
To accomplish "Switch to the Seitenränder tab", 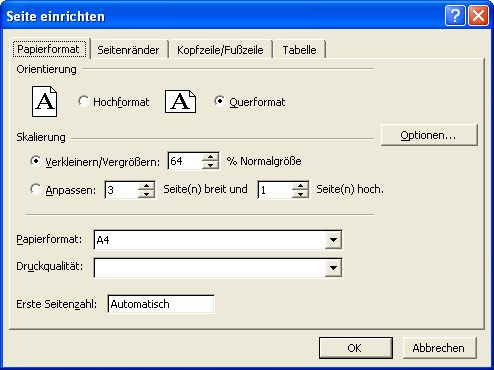I will coord(128,50).
